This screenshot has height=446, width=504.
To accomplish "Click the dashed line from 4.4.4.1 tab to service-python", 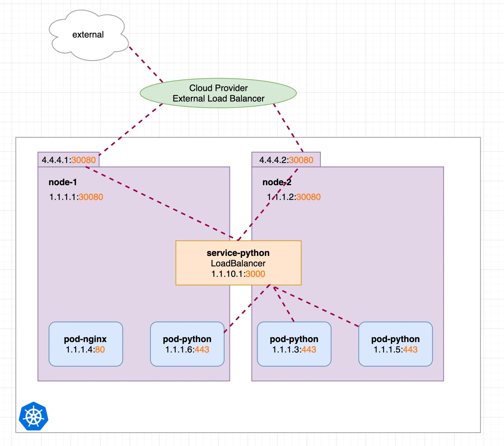I will pyautogui.click(x=160, y=203).
